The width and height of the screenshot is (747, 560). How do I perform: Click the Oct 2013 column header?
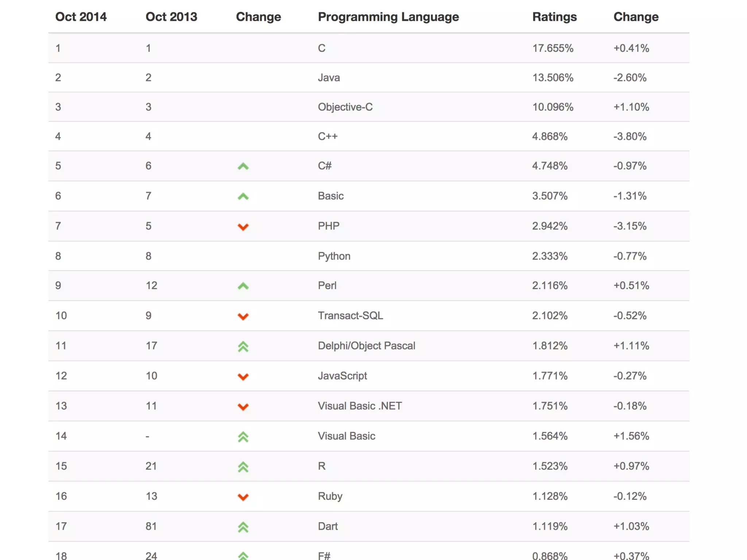[171, 17]
